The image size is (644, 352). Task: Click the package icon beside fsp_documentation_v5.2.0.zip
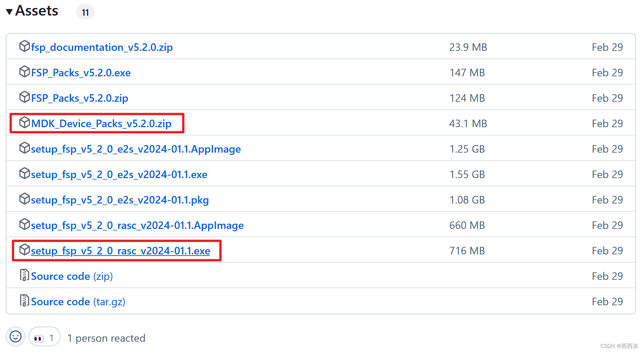tap(24, 46)
